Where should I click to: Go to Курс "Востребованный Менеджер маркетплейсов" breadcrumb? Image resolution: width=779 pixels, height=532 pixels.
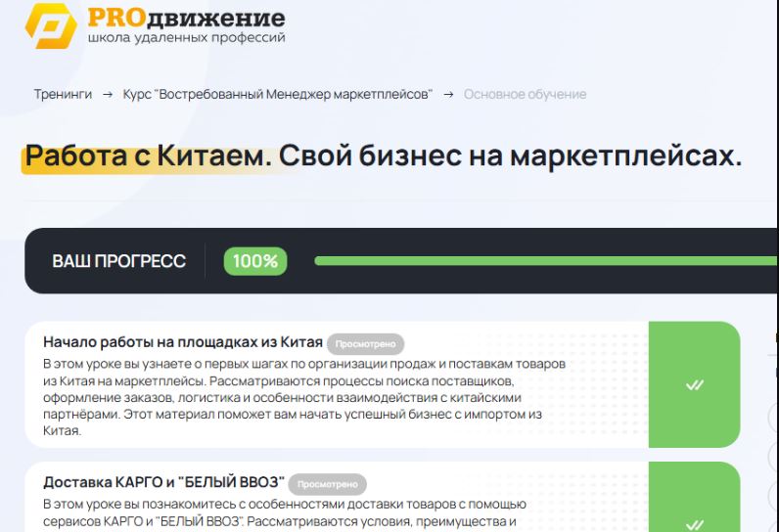point(277,95)
